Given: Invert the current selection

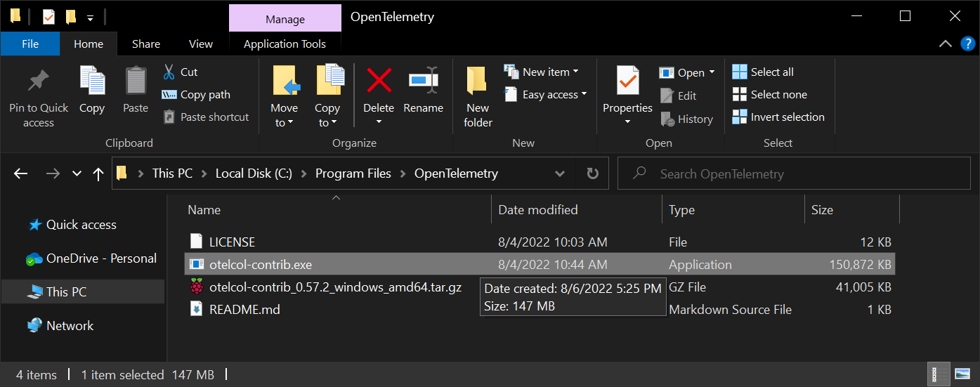Looking at the screenshot, I should pyautogui.click(x=778, y=117).
